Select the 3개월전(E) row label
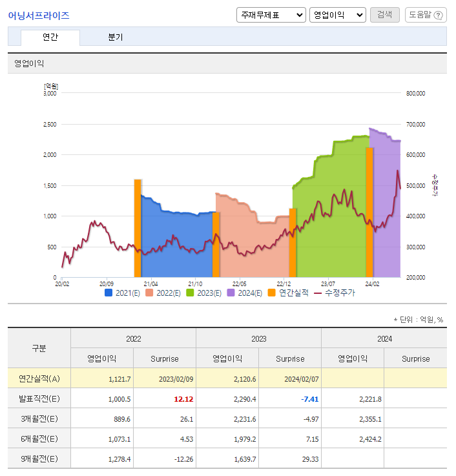The width and height of the screenshot is (456, 476). (39, 419)
